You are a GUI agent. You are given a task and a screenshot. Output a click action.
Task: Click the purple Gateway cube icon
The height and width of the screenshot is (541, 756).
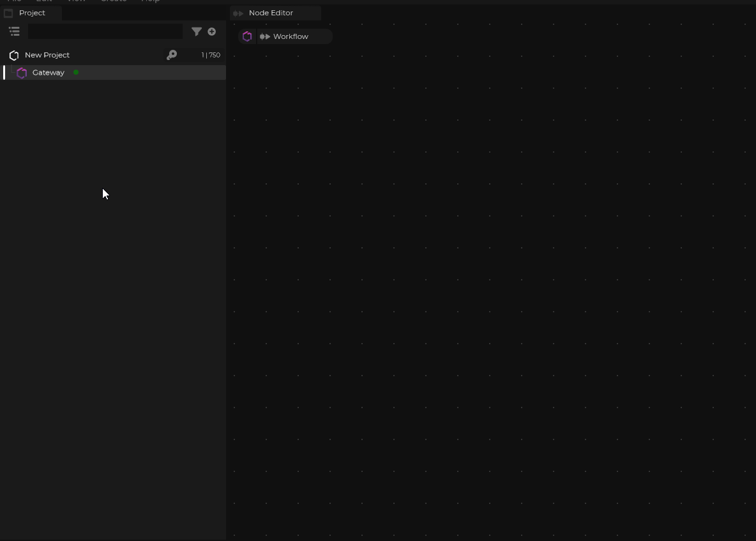click(x=22, y=73)
